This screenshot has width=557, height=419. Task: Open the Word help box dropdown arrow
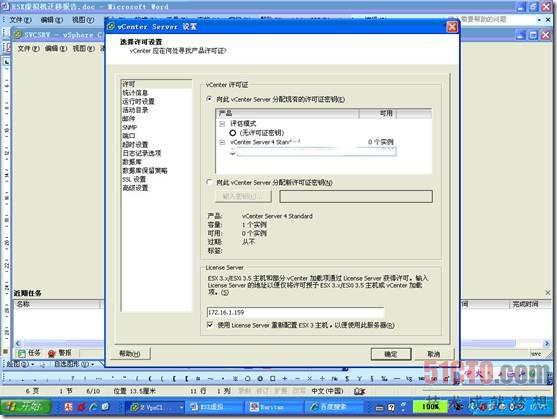coord(539,20)
